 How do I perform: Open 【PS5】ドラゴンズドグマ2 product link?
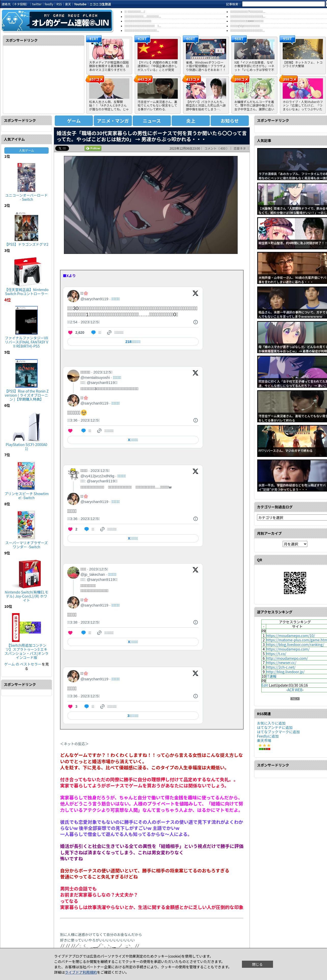(x=27, y=244)
